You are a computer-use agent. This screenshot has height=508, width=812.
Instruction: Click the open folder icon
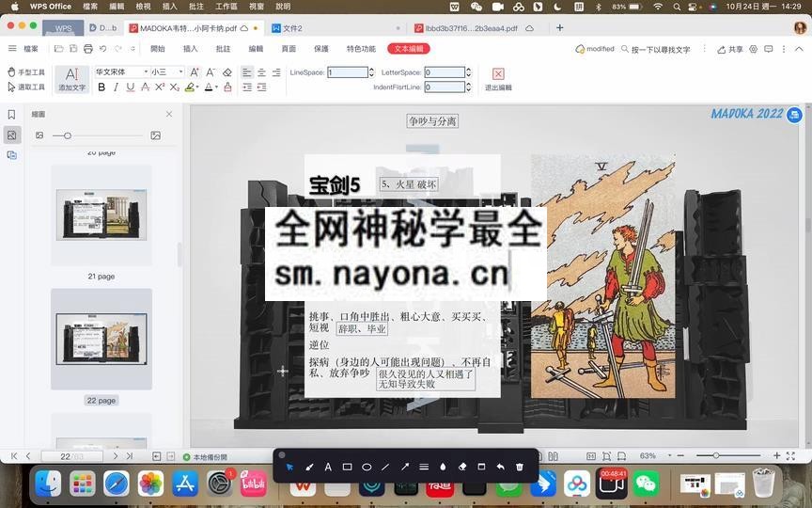(58, 49)
